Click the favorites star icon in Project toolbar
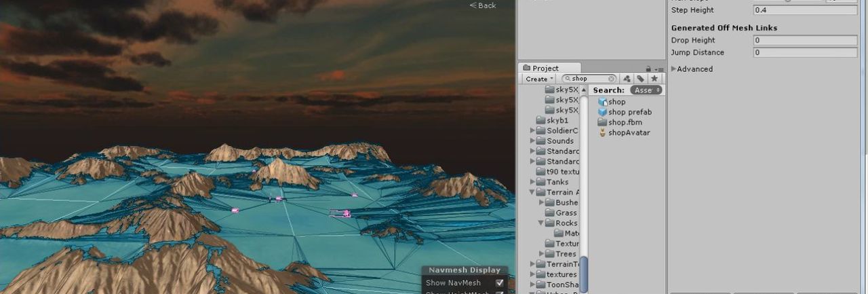Viewport: 868px width, 294px height. click(x=654, y=79)
